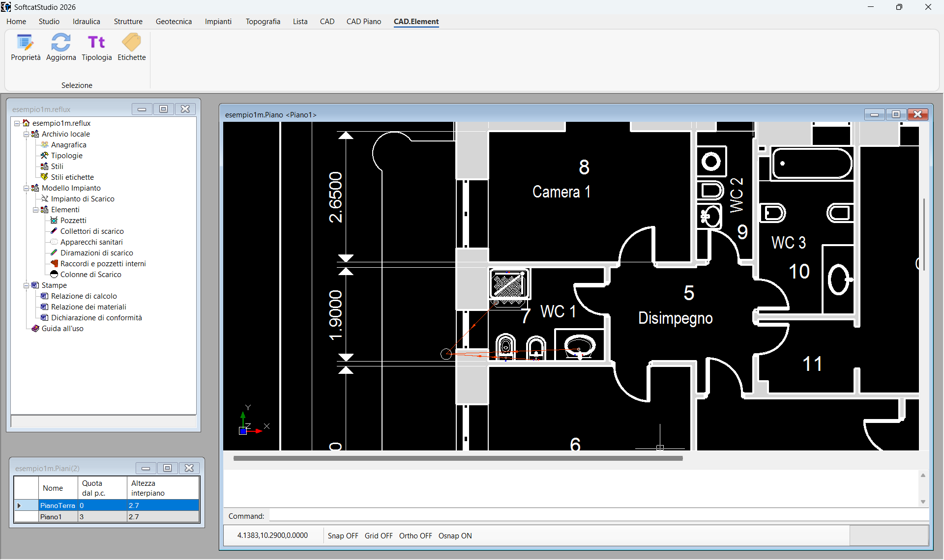Viewport: 944px width, 560px height.
Task: Collapse the esempio1m.reflux root node
Action: 17,123
